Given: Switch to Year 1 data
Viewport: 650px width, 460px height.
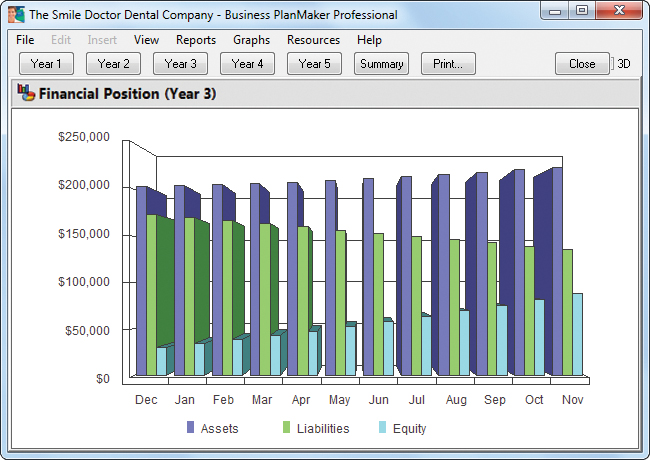Looking at the screenshot, I should point(46,64).
